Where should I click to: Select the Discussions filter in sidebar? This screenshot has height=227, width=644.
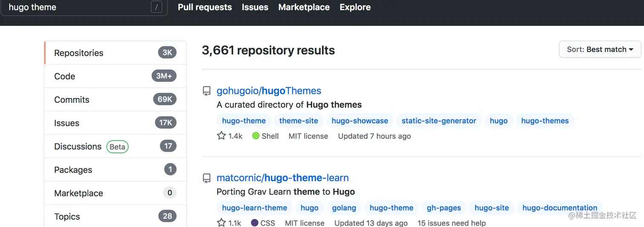click(x=115, y=147)
